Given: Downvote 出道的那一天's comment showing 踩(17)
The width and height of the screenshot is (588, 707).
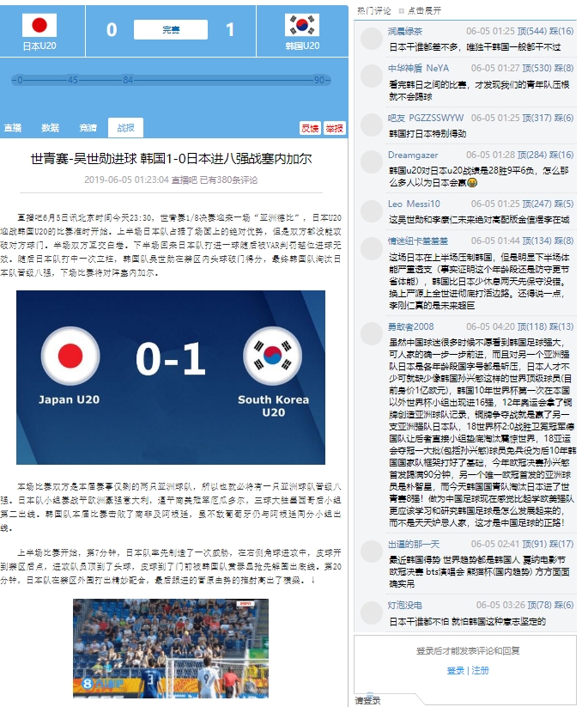Looking at the screenshot, I should pos(561,545).
